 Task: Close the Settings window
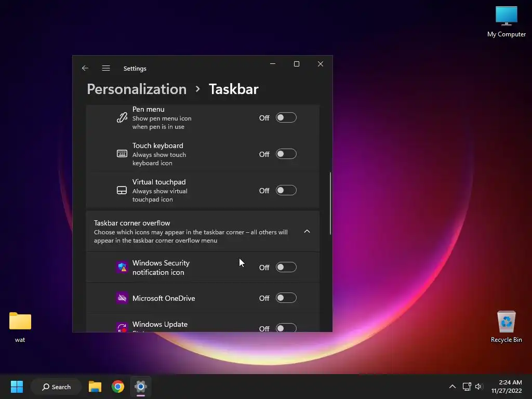[x=320, y=64]
